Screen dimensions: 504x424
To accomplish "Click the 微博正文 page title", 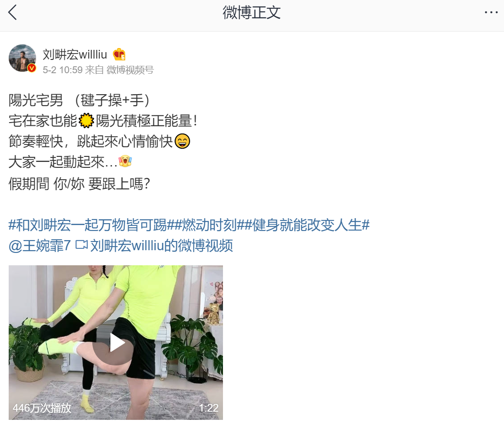I will tap(252, 12).
